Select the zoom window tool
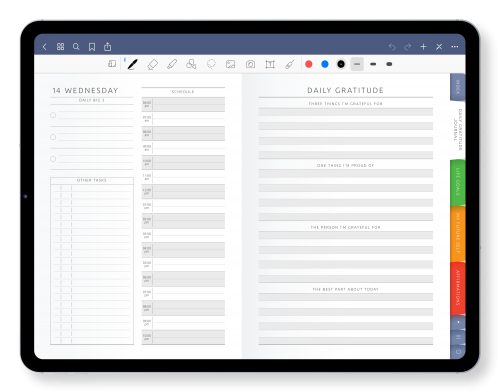The height and width of the screenshot is (392, 500). pos(112,64)
